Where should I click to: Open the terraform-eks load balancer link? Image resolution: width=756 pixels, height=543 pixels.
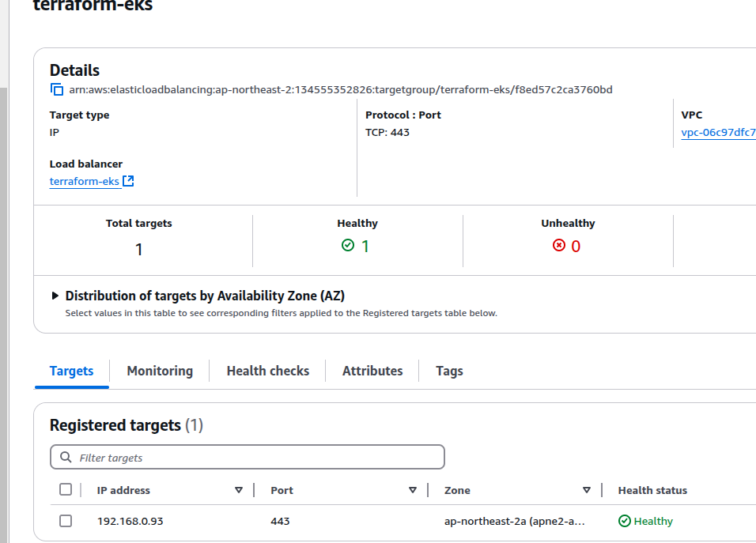(85, 182)
